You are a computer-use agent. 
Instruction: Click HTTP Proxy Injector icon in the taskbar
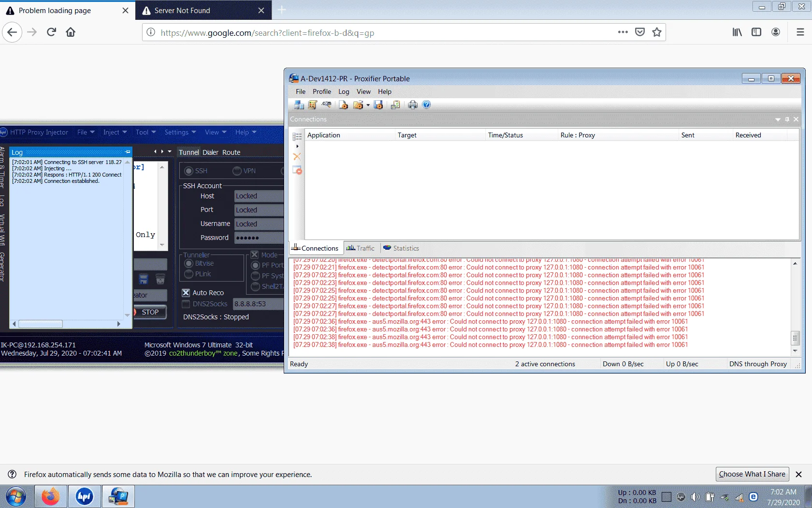[85, 496]
